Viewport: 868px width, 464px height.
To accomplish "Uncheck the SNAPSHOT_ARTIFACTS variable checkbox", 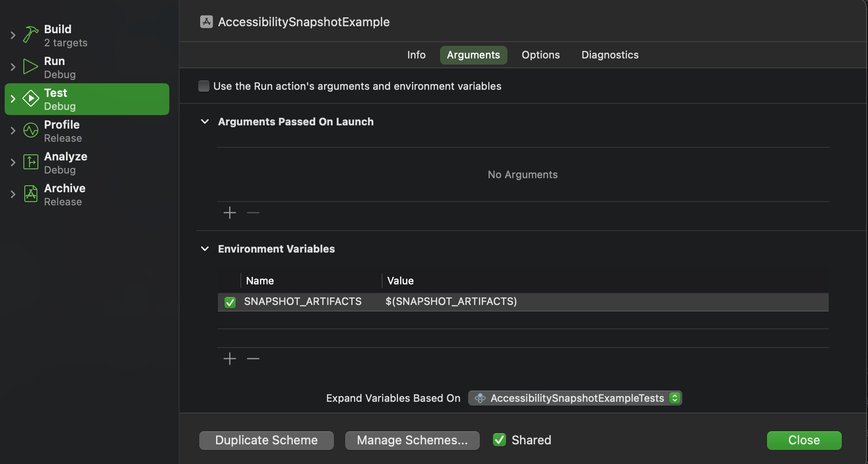I will 230,302.
